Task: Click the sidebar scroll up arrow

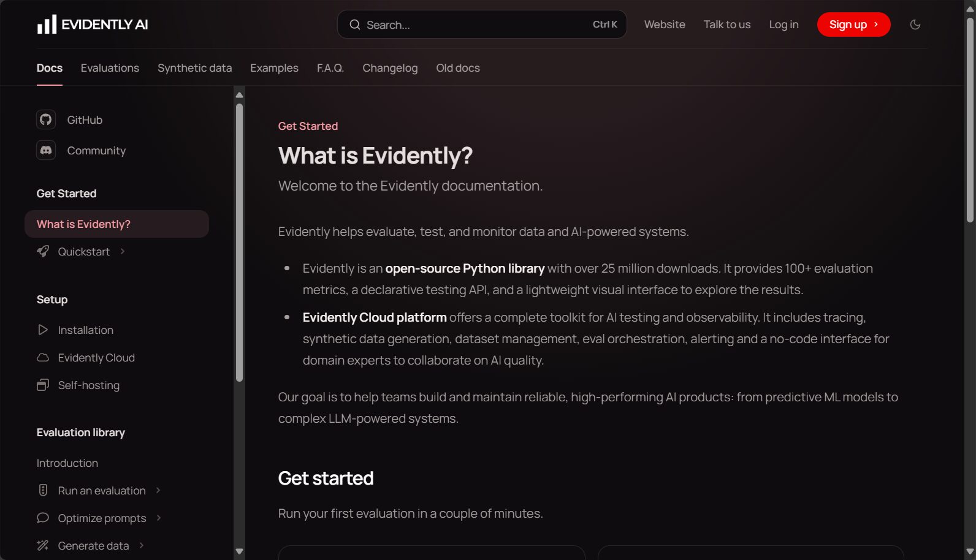Action: (x=240, y=95)
